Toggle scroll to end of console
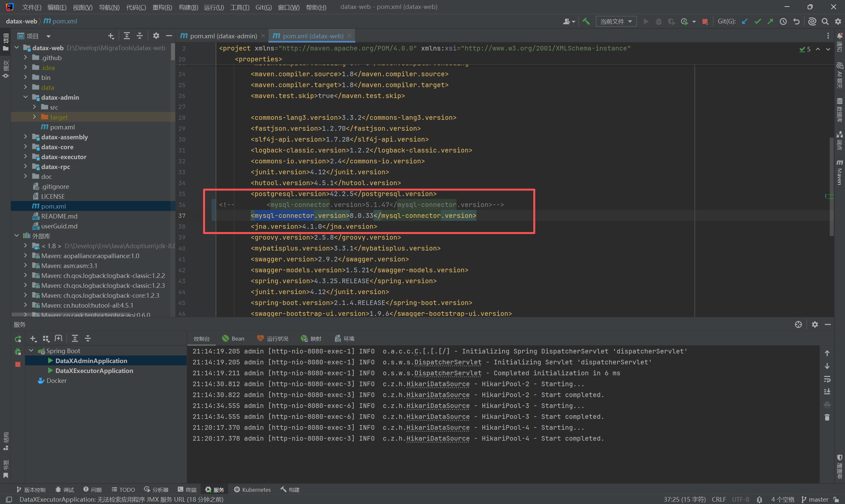Screen dimensions: 845x504 click(827, 391)
